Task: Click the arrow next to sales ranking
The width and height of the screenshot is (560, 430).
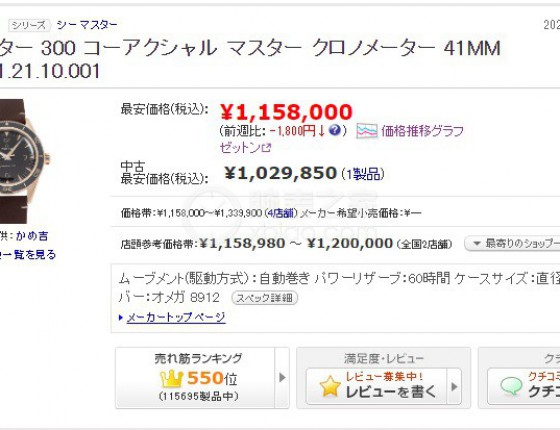Action: [x=282, y=378]
